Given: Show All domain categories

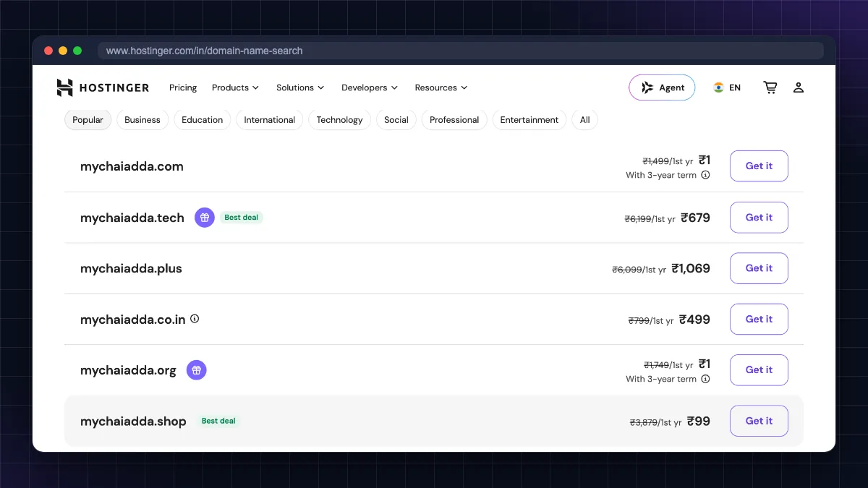Looking at the screenshot, I should click(x=584, y=120).
